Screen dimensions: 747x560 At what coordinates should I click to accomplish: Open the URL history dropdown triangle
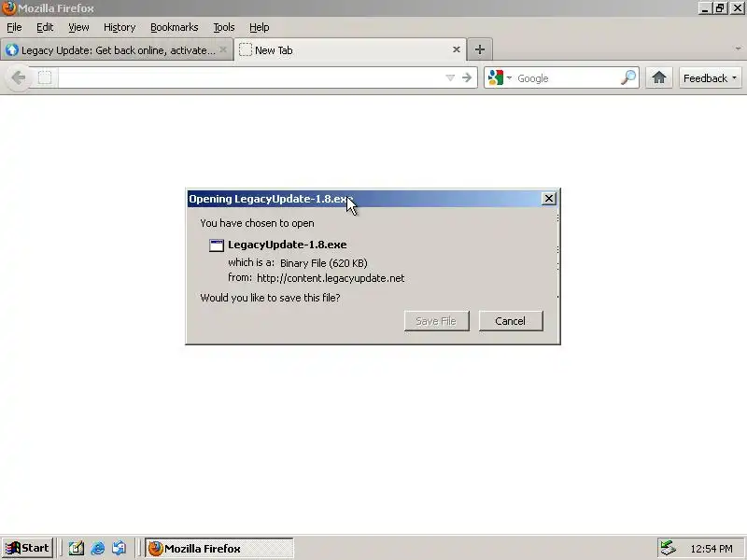pos(450,77)
